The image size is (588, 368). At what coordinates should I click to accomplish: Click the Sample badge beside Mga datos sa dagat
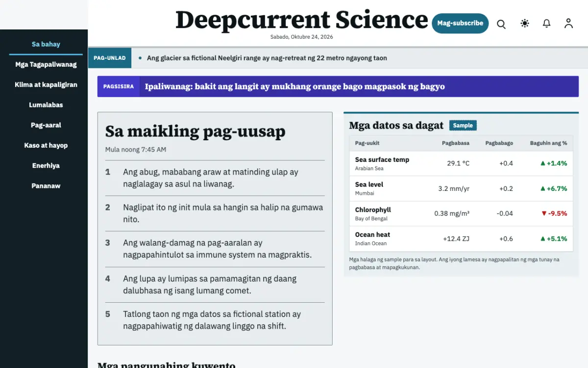click(x=463, y=126)
